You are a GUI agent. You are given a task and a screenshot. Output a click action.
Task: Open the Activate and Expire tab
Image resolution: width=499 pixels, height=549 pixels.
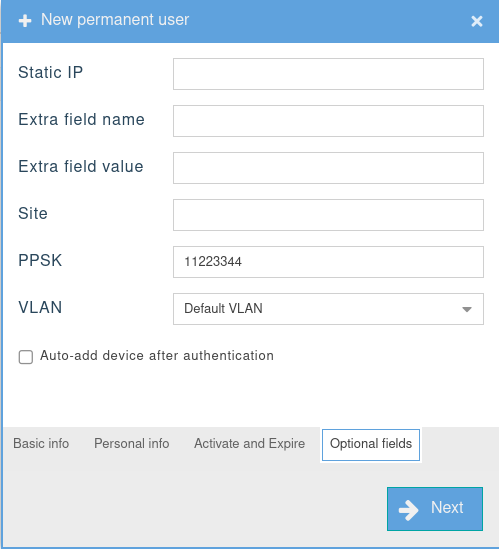click(x=250, y=444)
